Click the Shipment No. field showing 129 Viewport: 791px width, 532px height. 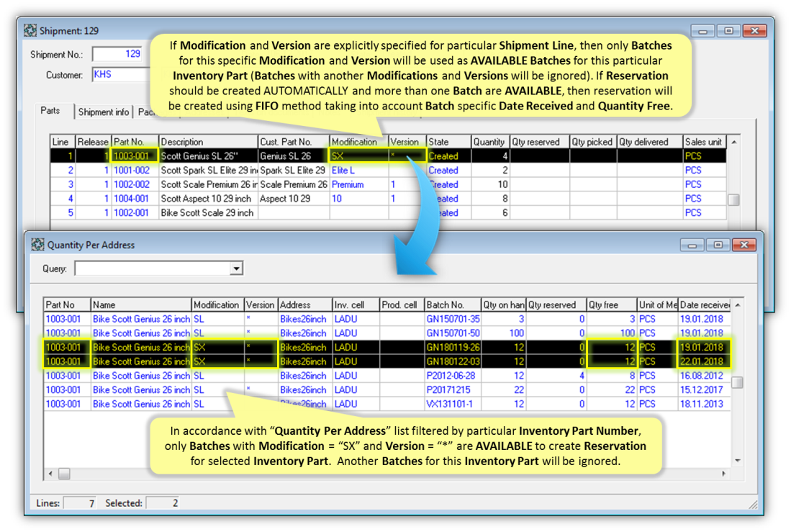point(117,54)
